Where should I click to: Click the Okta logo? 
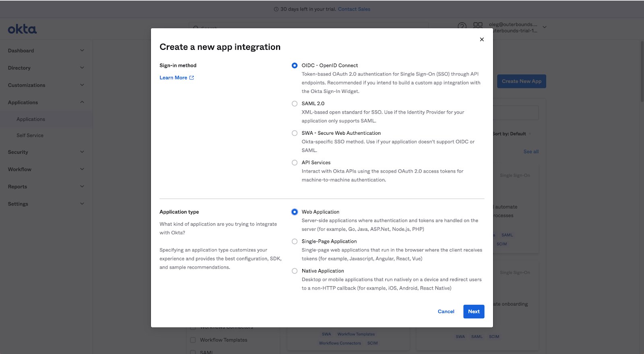click(22, 29)
